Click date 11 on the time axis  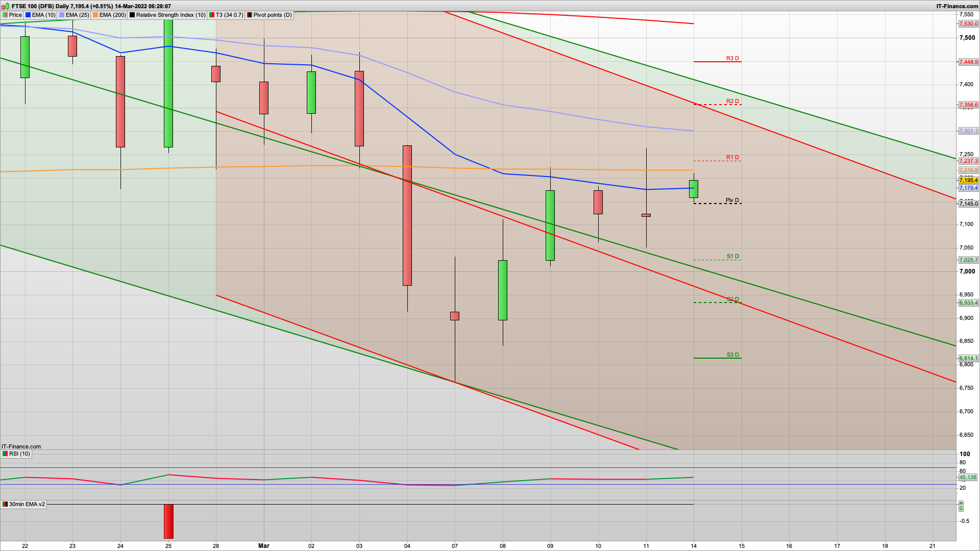click(x=646, y=546)
